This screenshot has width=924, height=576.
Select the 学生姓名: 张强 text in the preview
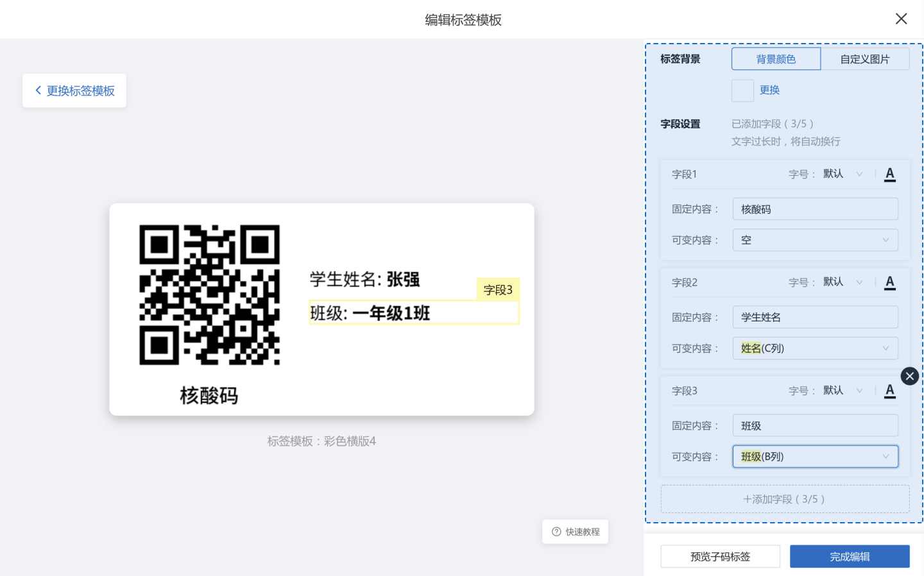364,280
